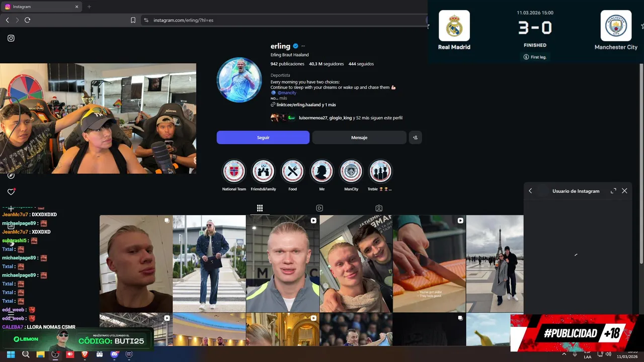Image resolution: width=644 pixels, height=362 pixels.
Task: Click the Instagram logo in sidebar
Action: click(11, 38)
